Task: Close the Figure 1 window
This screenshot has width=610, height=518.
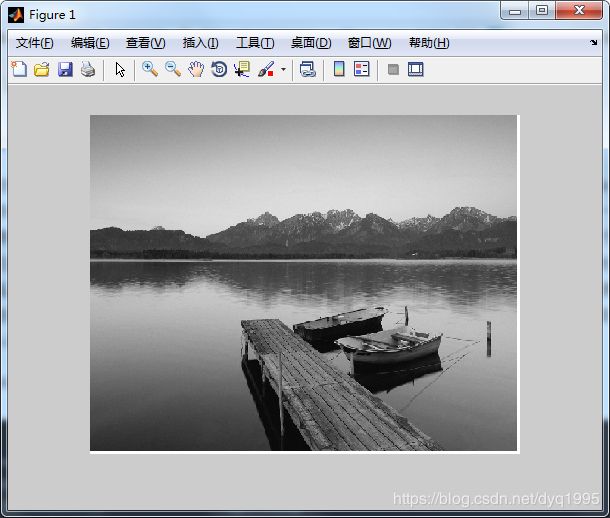Action: pyautogui.click(x=579, y=10)
